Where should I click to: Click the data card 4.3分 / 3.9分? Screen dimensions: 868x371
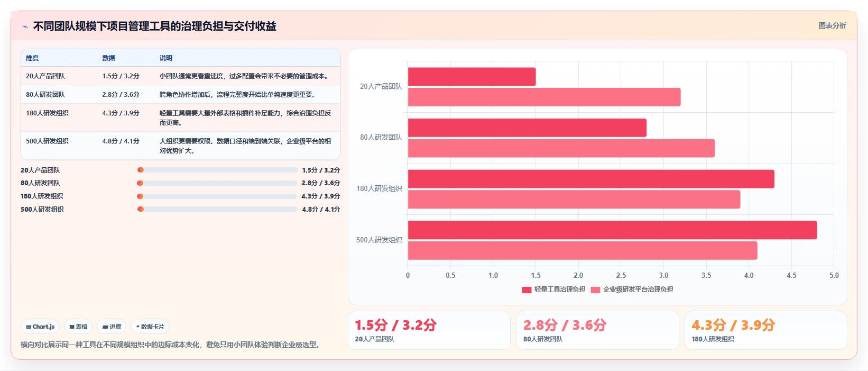[x=765, y=330]
